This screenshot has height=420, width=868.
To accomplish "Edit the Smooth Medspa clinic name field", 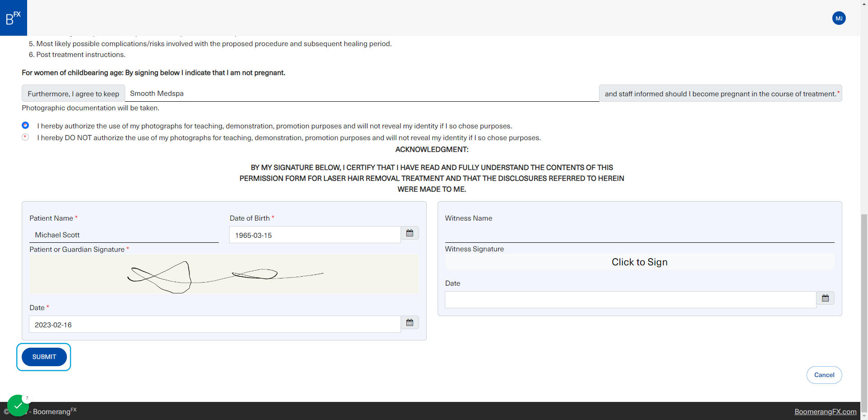I will coord(362,94).
